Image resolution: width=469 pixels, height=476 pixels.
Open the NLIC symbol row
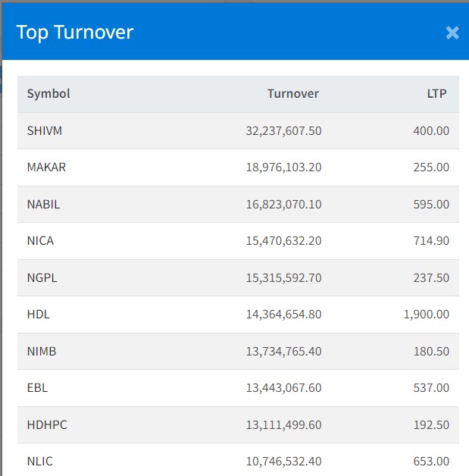pos(40,462)
